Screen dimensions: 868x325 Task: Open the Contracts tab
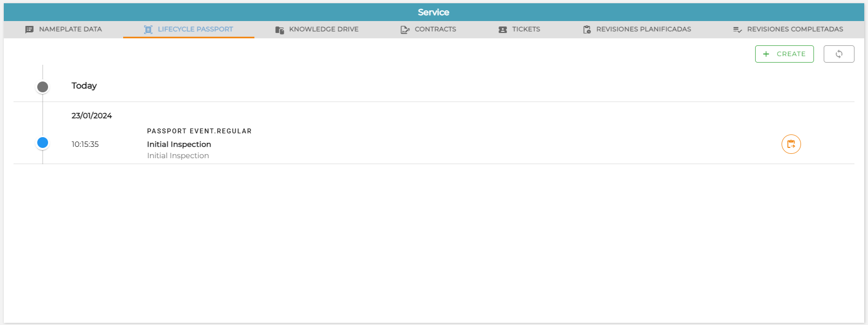coord(428,29)
